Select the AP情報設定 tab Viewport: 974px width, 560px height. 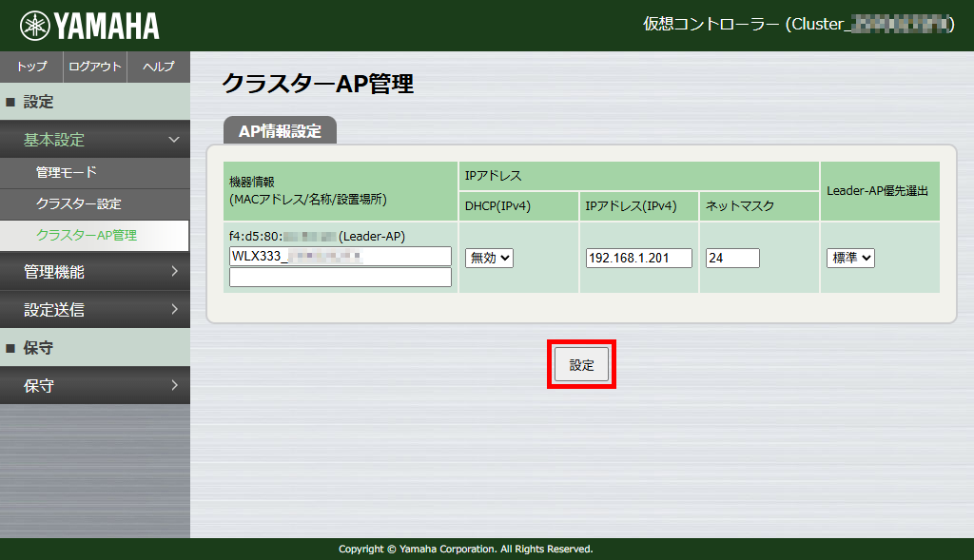click(281, 130)
